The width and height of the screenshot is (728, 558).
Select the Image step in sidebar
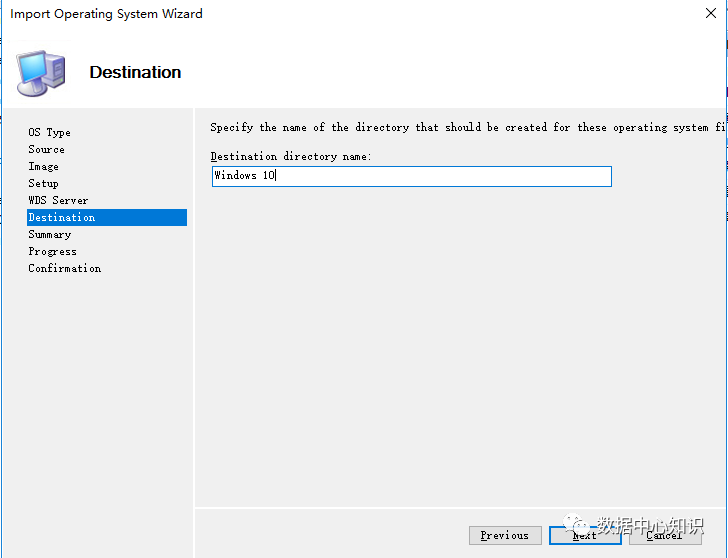tap(43, 166)
